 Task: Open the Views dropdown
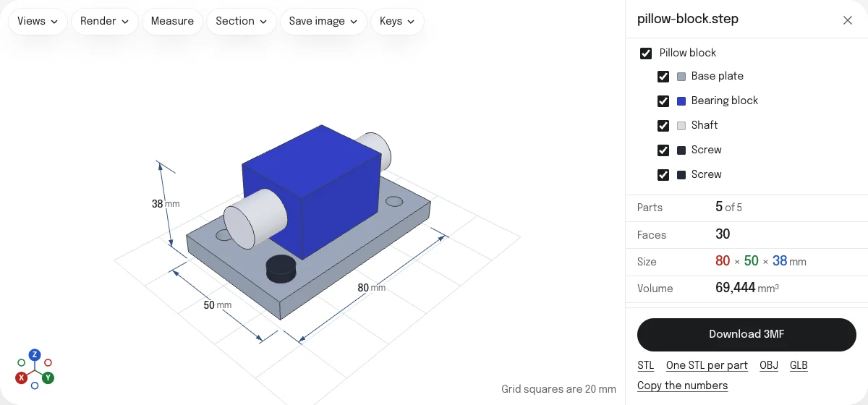coord(38,21)
